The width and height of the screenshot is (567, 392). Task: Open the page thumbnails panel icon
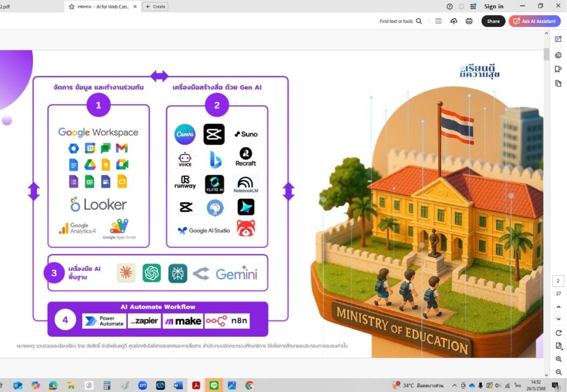tap(558, 84)
